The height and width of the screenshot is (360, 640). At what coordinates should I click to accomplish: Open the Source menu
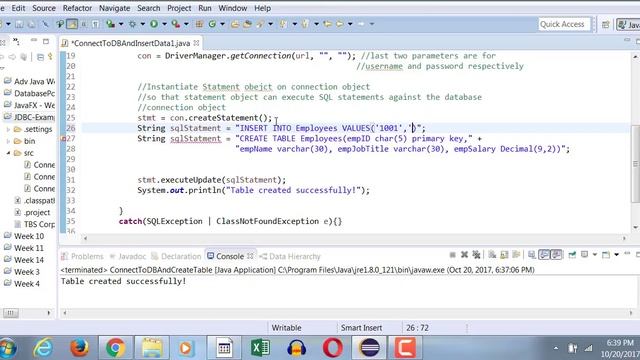click(44, 8)
